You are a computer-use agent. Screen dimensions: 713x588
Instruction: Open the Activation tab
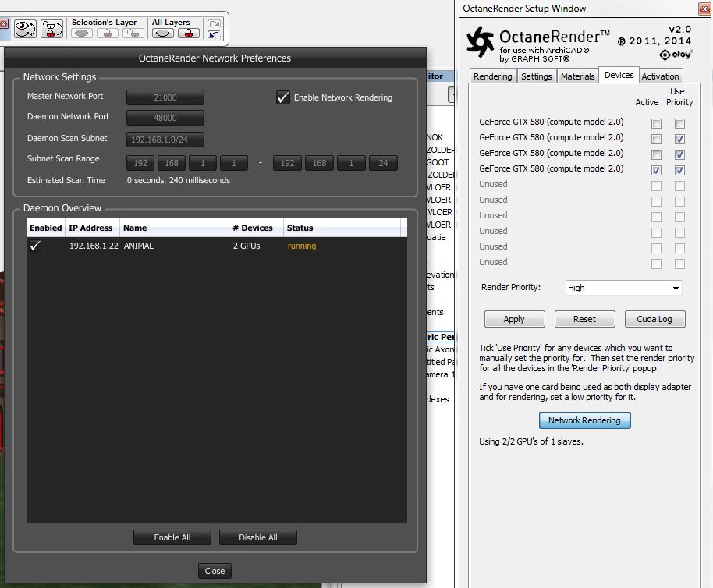coord(660,76)
